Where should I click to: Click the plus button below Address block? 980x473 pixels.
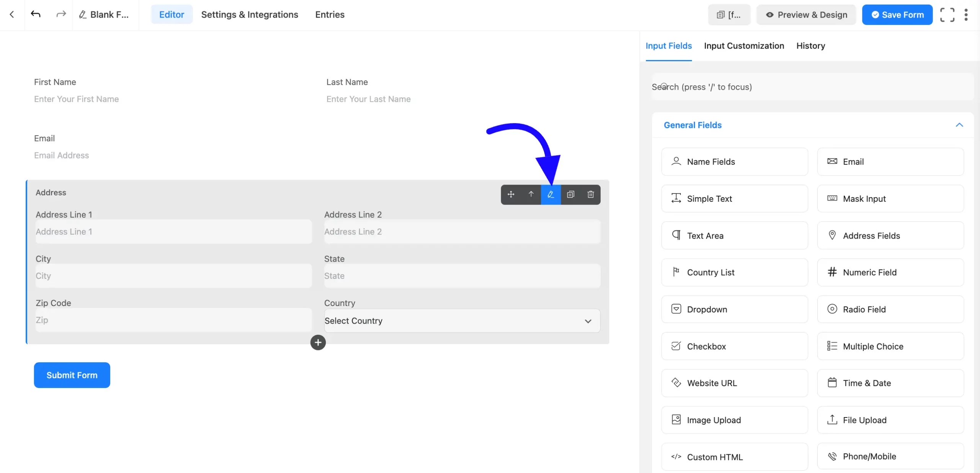click(318, 342)
